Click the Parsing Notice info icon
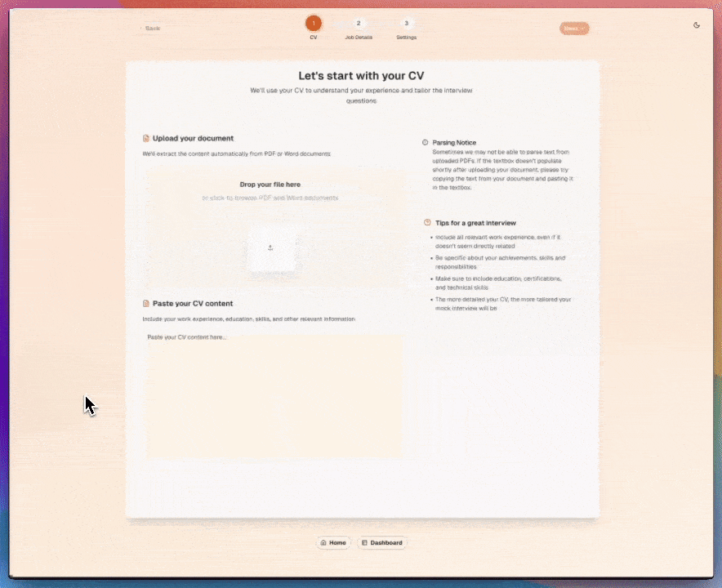This screenshot has height=588, width=722. (x=424, y=142)
